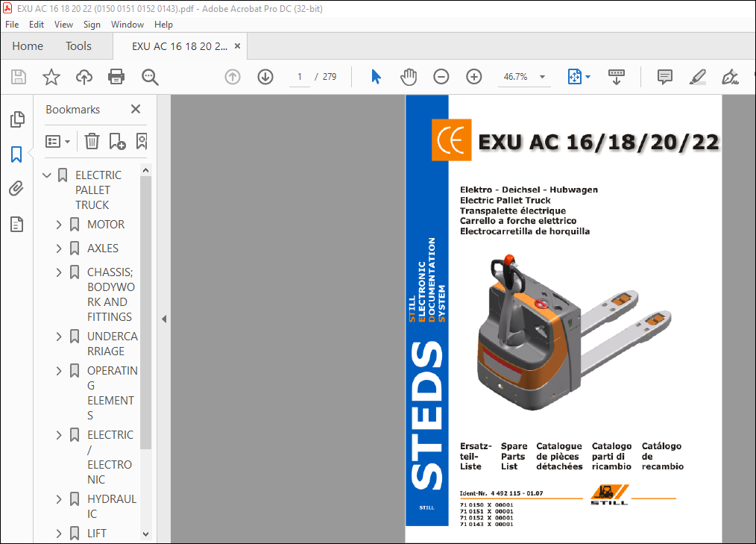The width and height of the screenshot is (756, 544).
Task: Choose the selection arrow tool
Action: 376,77
